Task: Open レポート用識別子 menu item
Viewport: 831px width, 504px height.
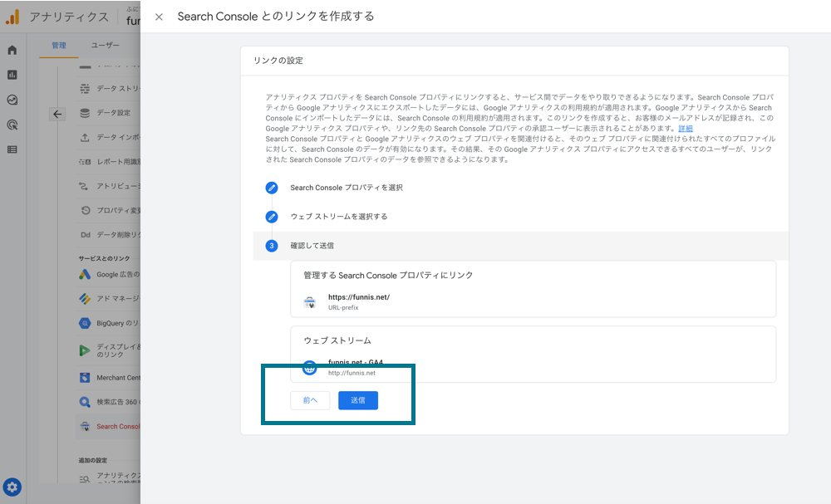Action: pyautogui.click(x=110, y=161)
